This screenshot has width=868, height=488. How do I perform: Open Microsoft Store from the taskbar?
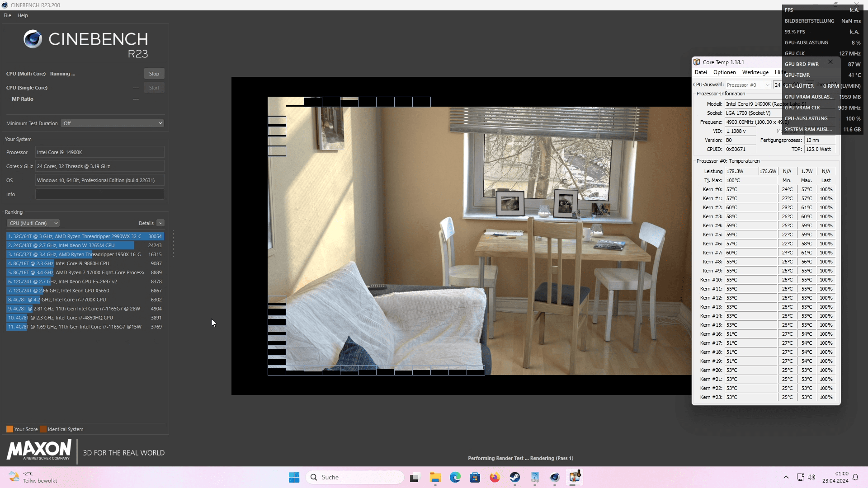click(x=475, y=477)
